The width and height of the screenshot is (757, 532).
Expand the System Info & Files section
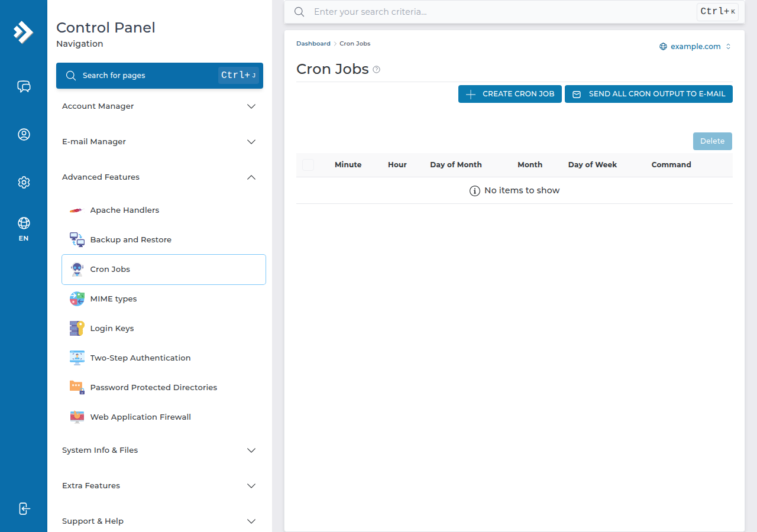coord(160,450)
